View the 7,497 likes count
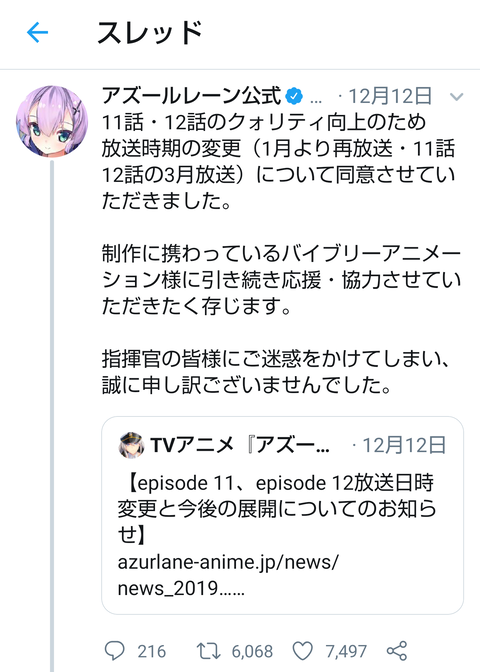This screenshot has width=480, height=672. [x=346, y=651]
